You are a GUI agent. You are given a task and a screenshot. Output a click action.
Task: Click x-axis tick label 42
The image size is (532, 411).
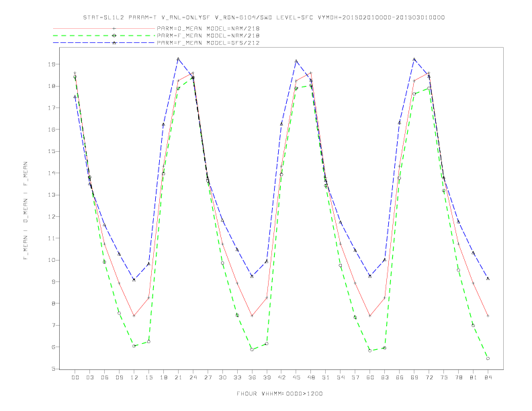tap(281, 377)
